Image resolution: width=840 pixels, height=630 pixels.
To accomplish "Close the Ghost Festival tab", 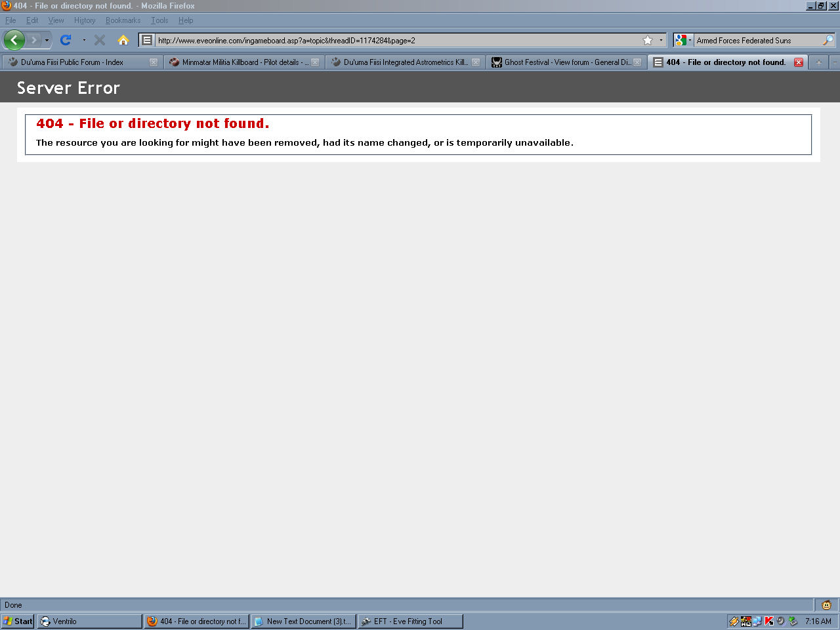I will pos(637,62).
